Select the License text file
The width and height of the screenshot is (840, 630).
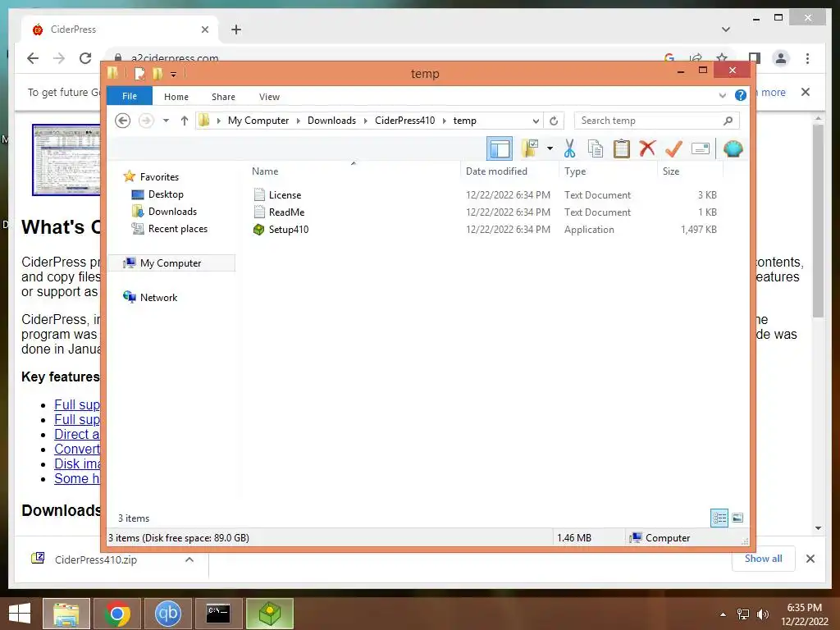coord(285,195)
